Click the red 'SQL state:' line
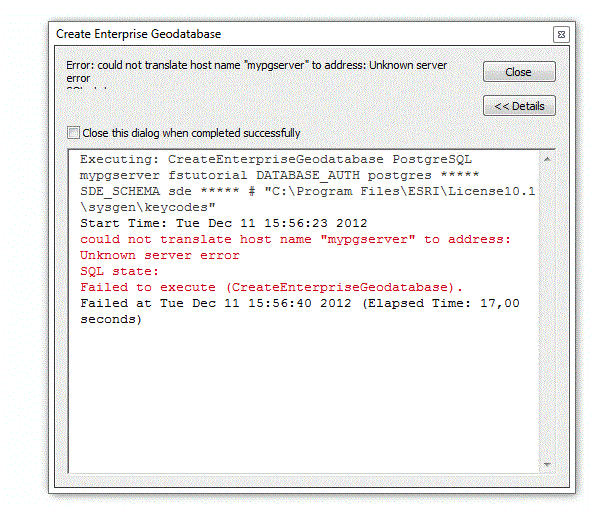594x507 pixels. click(119, 271)
